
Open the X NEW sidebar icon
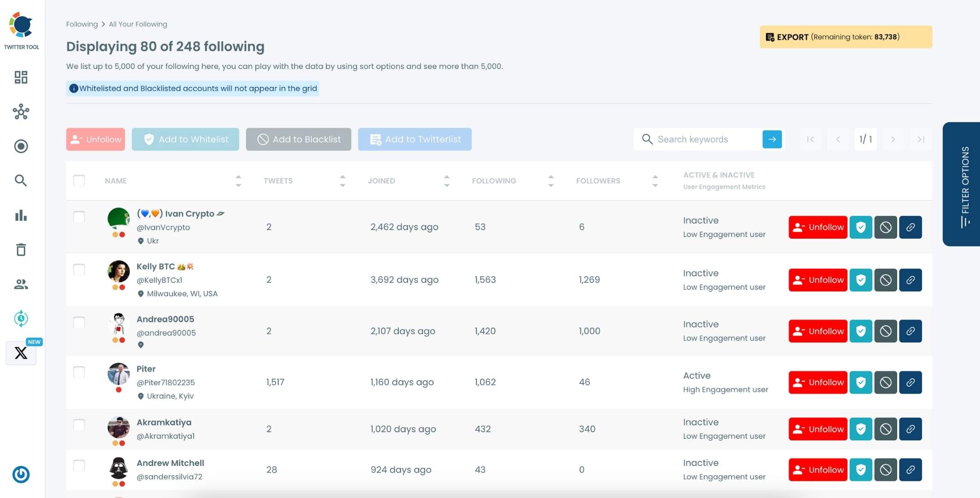[x=21, y=353]
